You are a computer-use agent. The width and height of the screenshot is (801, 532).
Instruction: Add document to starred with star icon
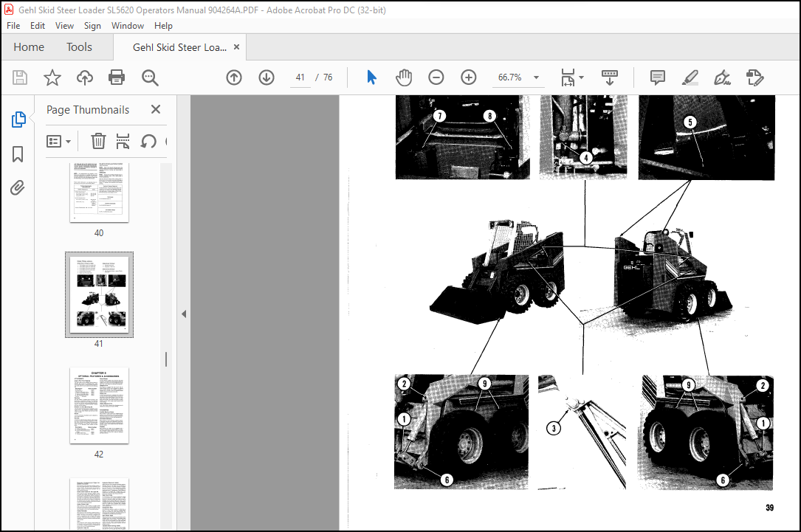tap(52, 77)
